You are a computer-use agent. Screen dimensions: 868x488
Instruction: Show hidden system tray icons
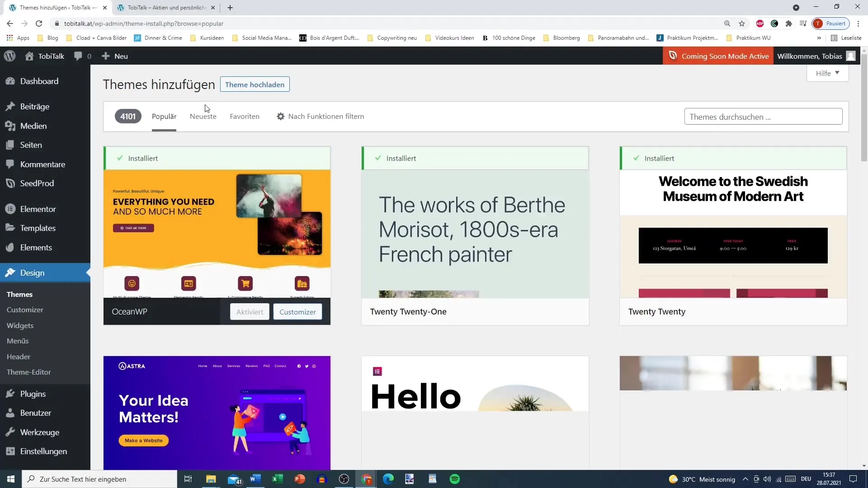point(745,479)
